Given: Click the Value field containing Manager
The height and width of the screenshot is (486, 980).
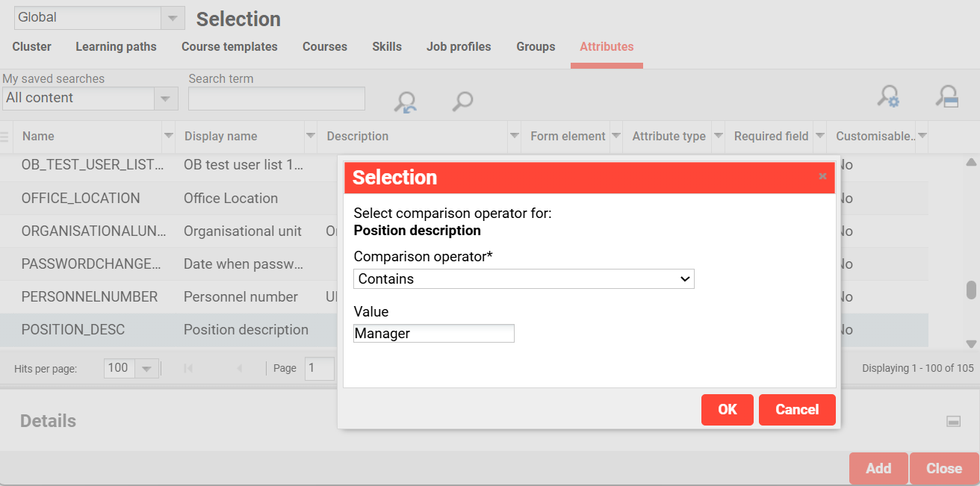Looking at the screenshot, I should click(433, 334).
